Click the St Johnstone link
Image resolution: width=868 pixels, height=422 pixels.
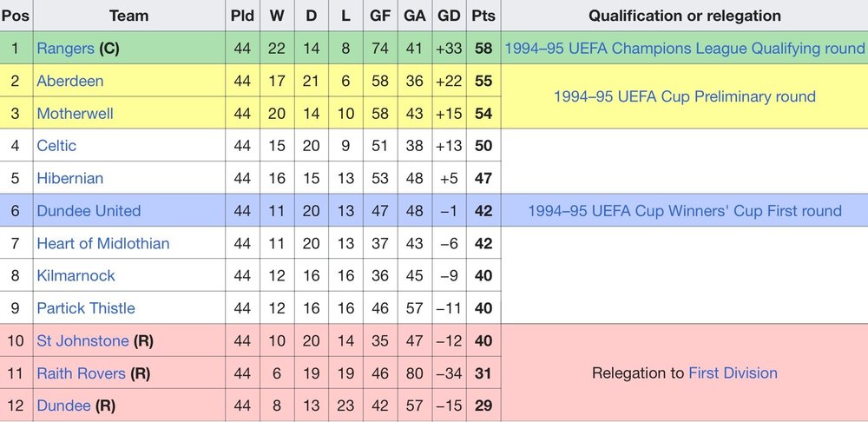[x=82, y=340]
